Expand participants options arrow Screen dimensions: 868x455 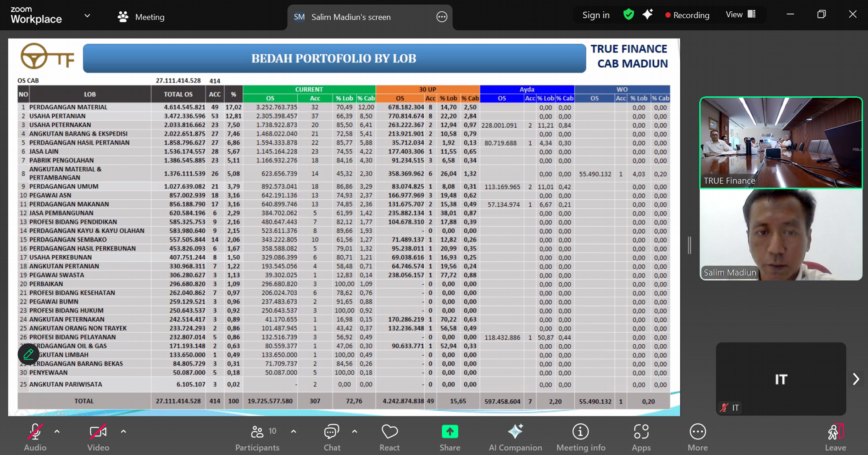point(293,432)
